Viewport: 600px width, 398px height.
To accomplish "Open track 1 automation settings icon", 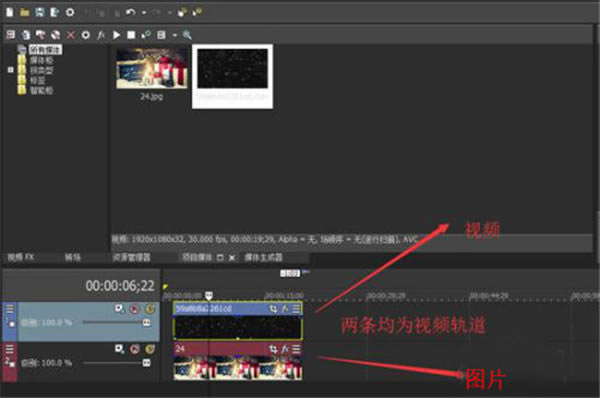I will click(x=120, y=308).
